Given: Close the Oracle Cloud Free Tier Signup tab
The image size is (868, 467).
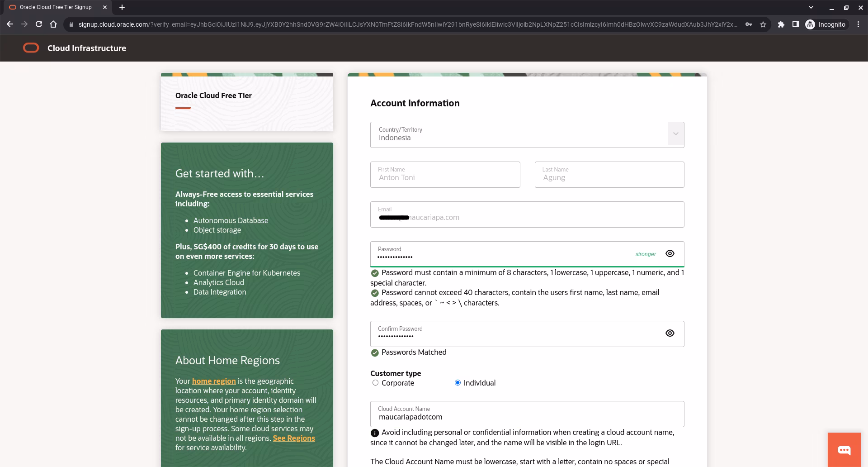Looking at the screenshot, I should pos(105,7).
